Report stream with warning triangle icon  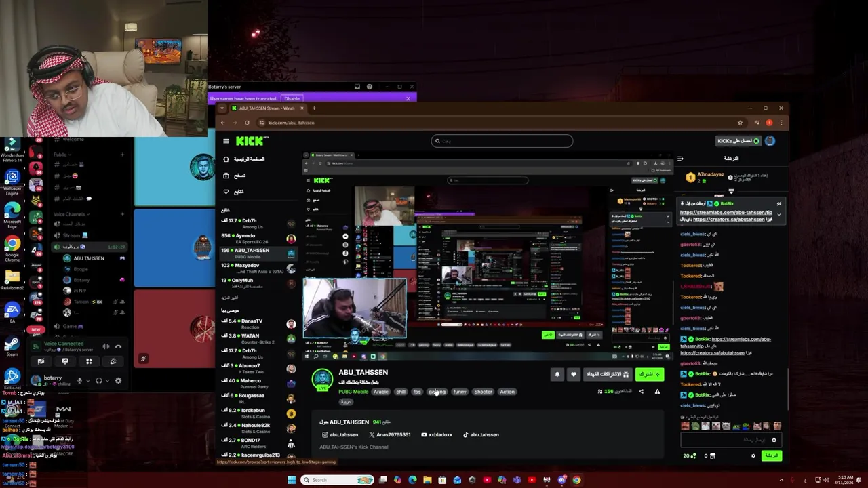[657, 392]
